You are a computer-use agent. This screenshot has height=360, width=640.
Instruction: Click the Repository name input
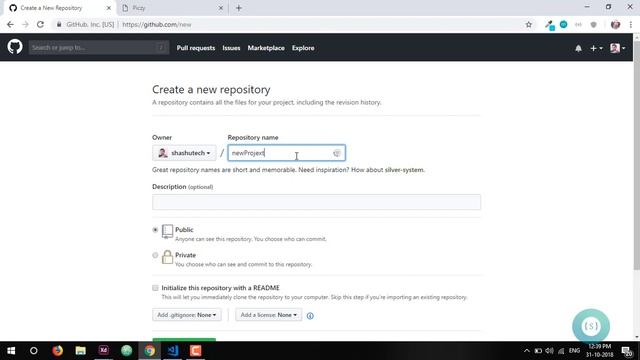pyautogui.click(x=287, y=153)
